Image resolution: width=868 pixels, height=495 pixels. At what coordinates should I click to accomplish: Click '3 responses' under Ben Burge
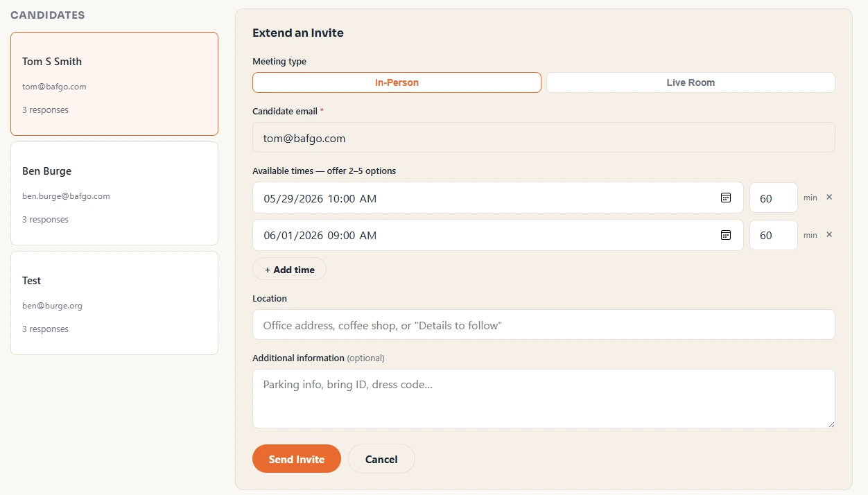point(45,220)
